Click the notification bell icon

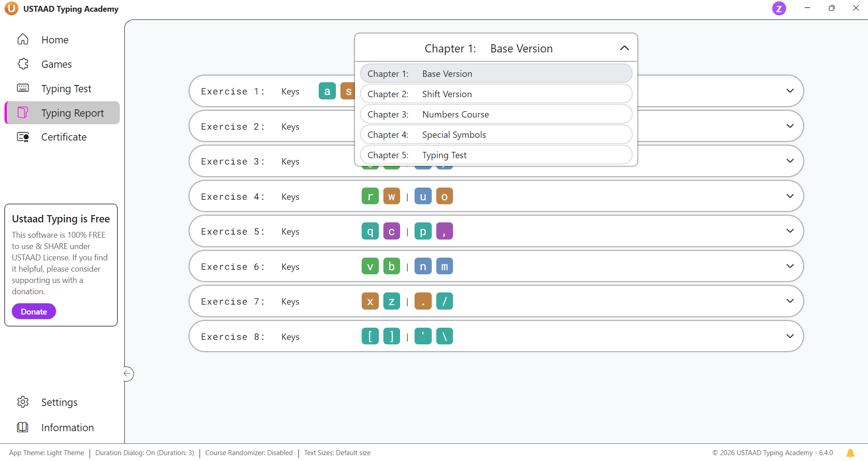click(x=850, y=453)
